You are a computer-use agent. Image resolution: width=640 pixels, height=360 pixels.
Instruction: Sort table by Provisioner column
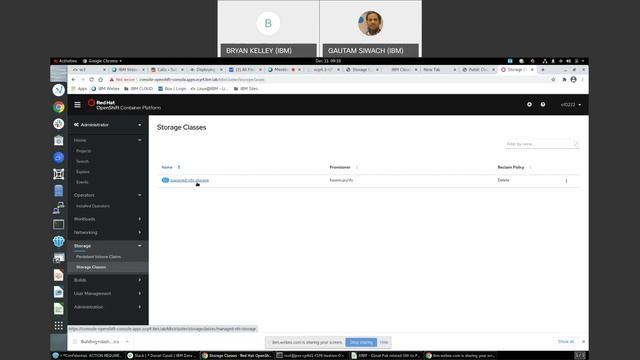click(340, 167)
